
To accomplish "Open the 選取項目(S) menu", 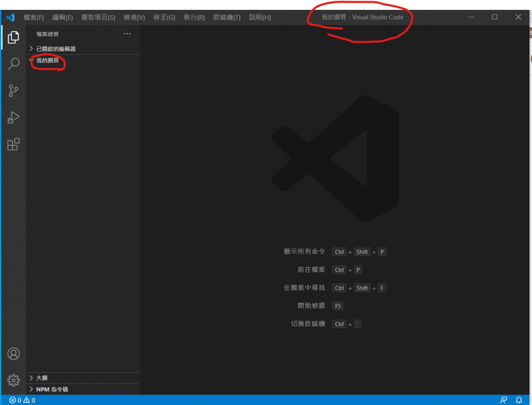I will [98, 17].
